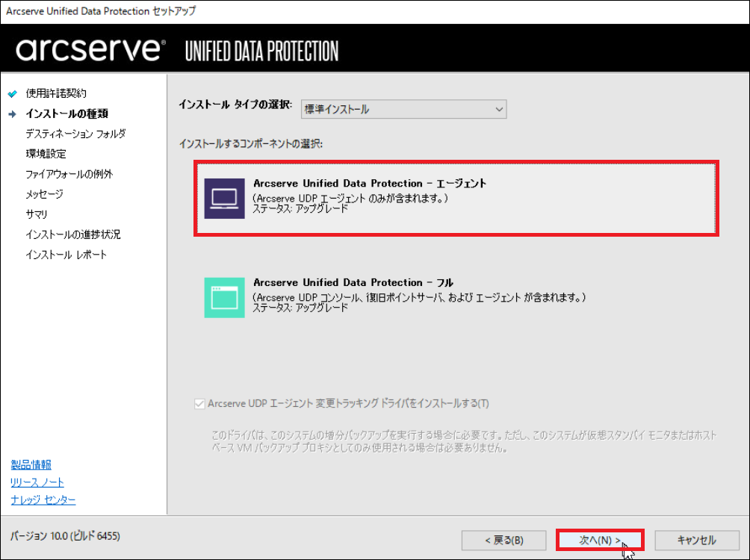Open the インストール タイプの選択 dropdown
Image resolution: width=750 pixels, height=560 pixels.
403,109
